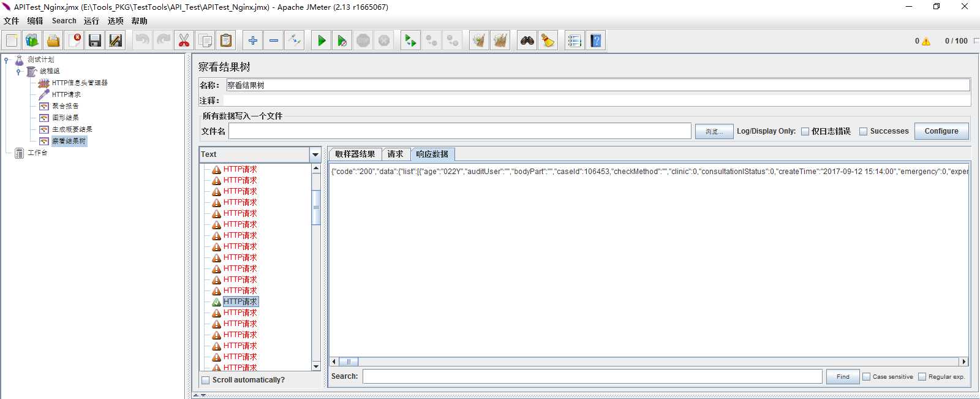Open the 帮助 menu
Viewport: 980px width, 399px height.
point(139,21)
